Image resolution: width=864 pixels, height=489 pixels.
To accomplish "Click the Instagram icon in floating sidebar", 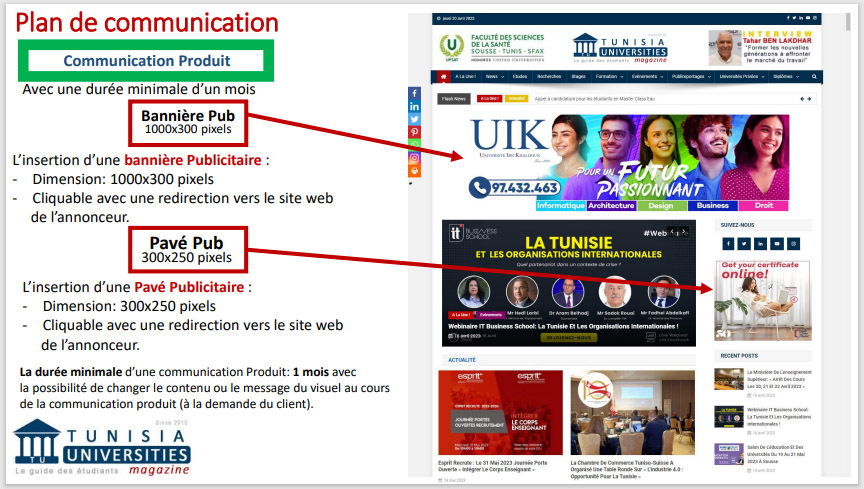I will (415, 158).
